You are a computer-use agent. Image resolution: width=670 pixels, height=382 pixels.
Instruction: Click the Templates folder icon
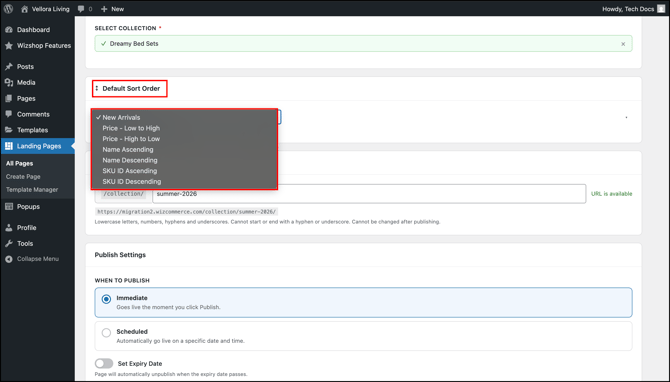(x=9, y=130)
